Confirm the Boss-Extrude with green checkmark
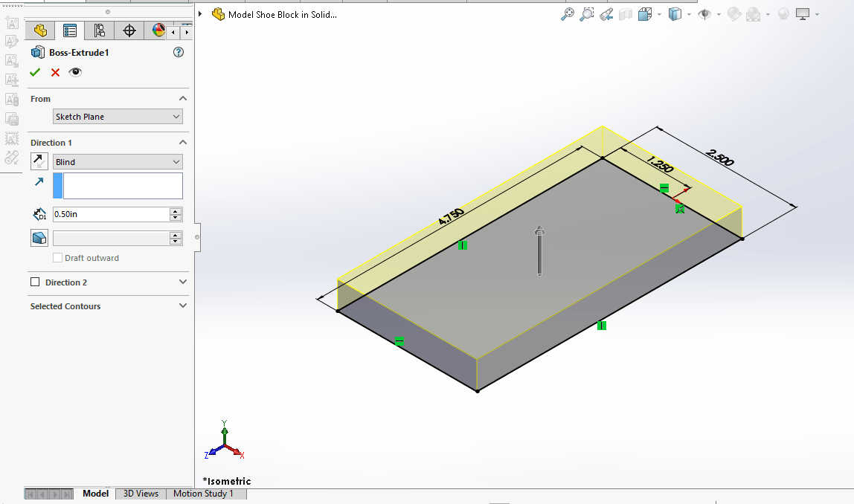The width and height of the screenshot is (854, 504). pyautogui.click(x=34, y=72)
